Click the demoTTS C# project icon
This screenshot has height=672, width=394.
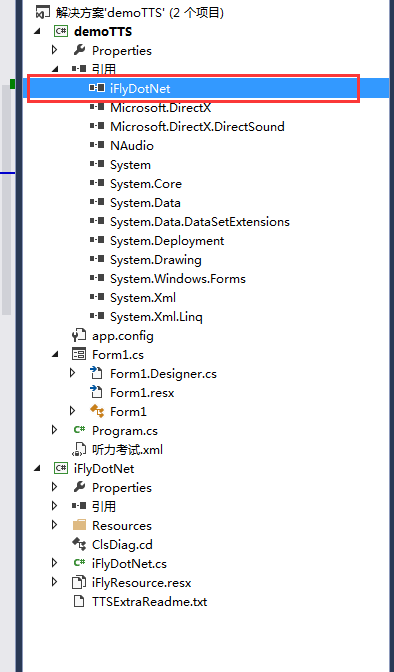click(x=61, y=32)
